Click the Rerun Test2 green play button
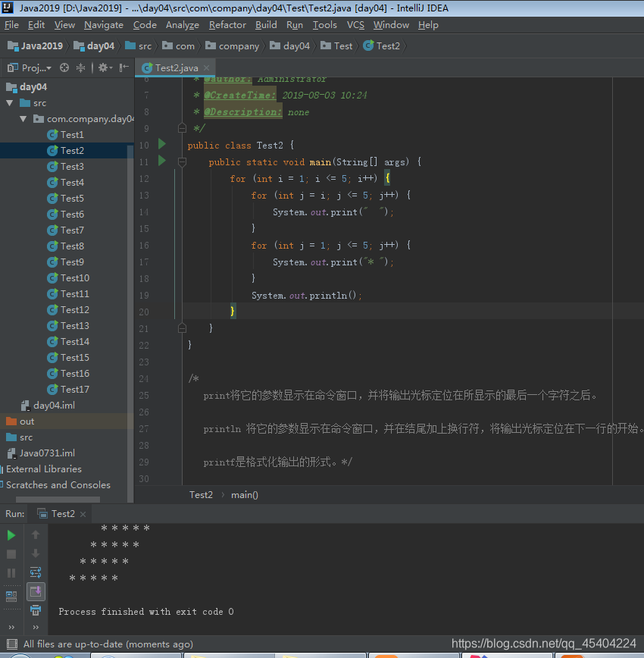 coord(11,535)
